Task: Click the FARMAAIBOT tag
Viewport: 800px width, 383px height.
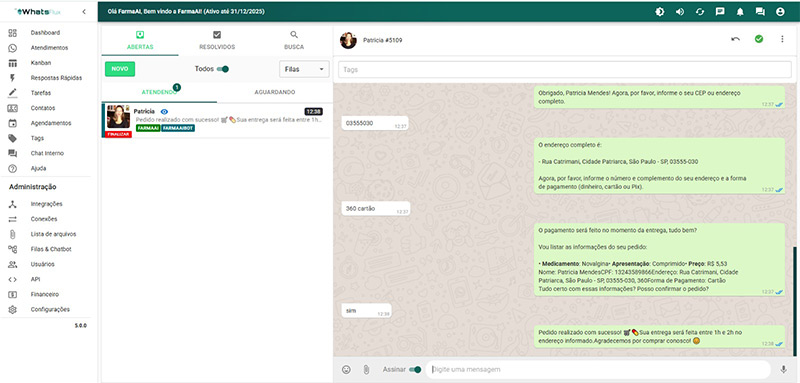Action: [178, 128]
